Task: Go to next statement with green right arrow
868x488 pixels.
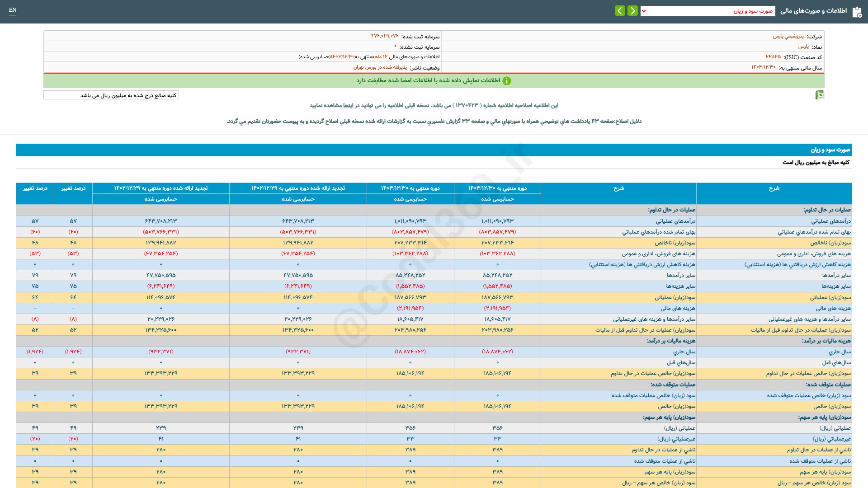Action: click(632, 10)
